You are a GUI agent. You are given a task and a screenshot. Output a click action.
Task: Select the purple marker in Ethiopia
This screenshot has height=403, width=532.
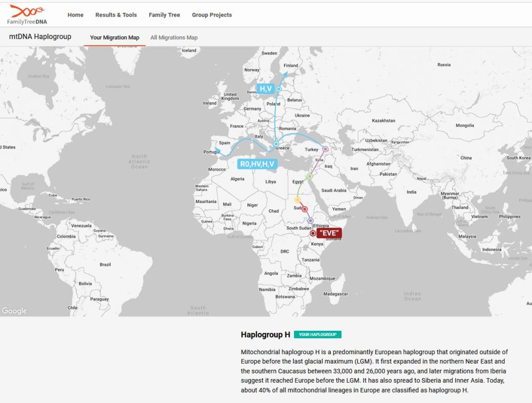click(x=311, y=221)
